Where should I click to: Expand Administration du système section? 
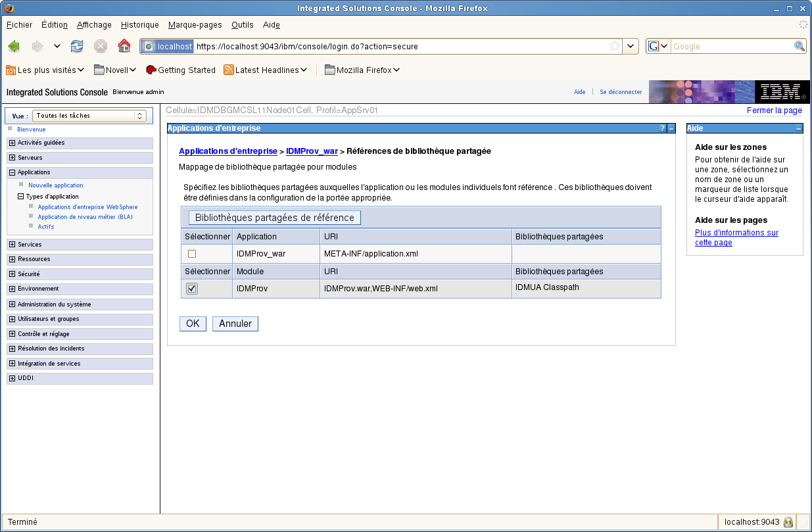click(x=12, y=304)
